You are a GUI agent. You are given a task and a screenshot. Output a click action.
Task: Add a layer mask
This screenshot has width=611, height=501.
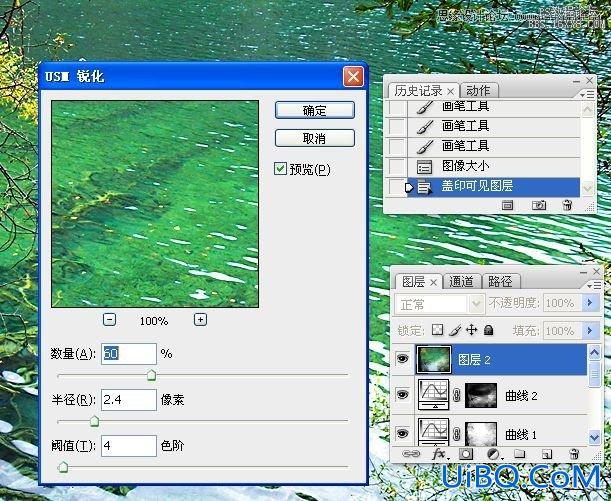point(466,454)
